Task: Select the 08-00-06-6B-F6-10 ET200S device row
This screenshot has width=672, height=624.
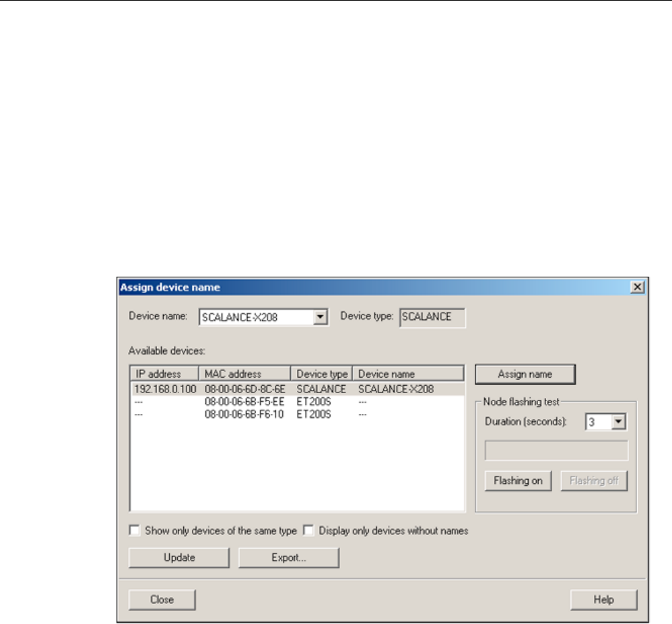Action: click(x=297, y=415)
